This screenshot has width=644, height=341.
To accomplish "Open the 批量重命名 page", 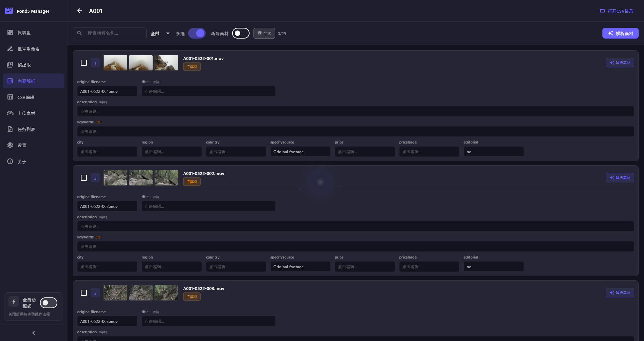I will [34, 49].
